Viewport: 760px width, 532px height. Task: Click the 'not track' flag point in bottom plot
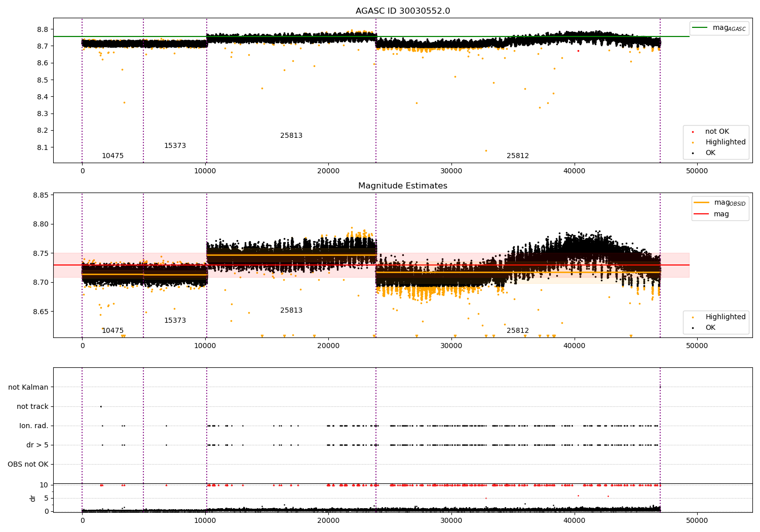click(x=101, y=406)
